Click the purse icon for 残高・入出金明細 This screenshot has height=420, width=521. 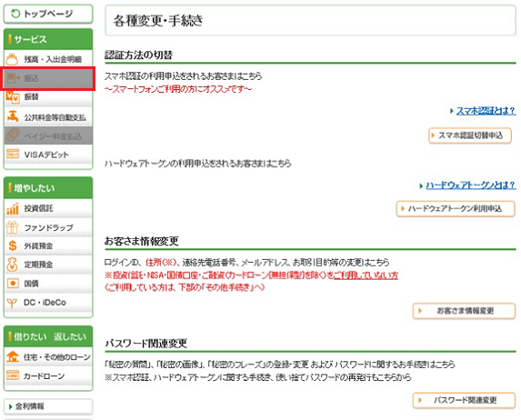point(13,59)
